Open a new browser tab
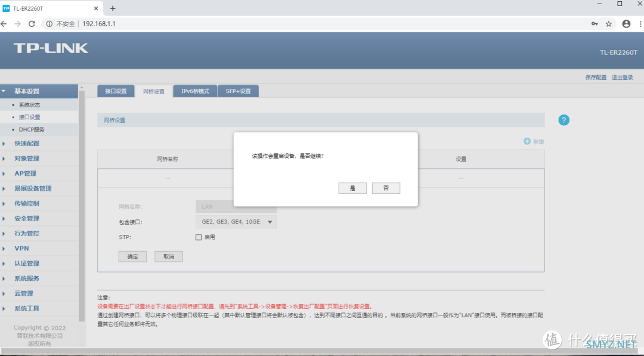Viewport: 644px width, 356px height. tap(113, 8)
